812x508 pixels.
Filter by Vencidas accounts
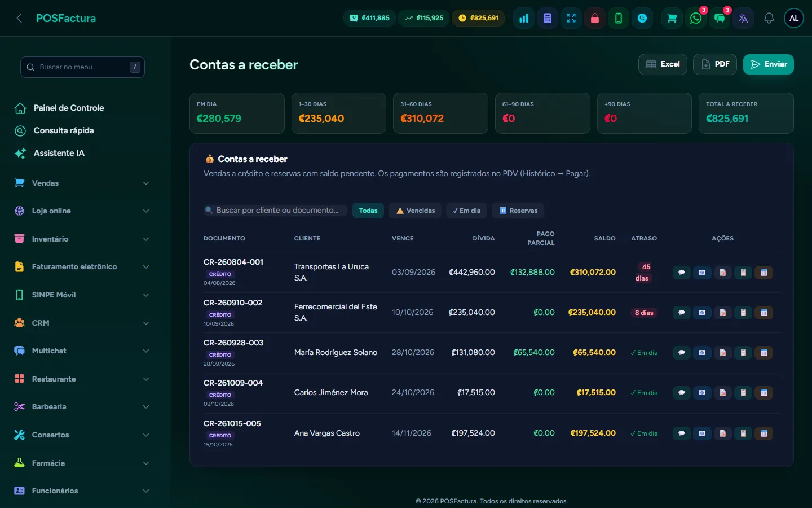coord(416,211)
